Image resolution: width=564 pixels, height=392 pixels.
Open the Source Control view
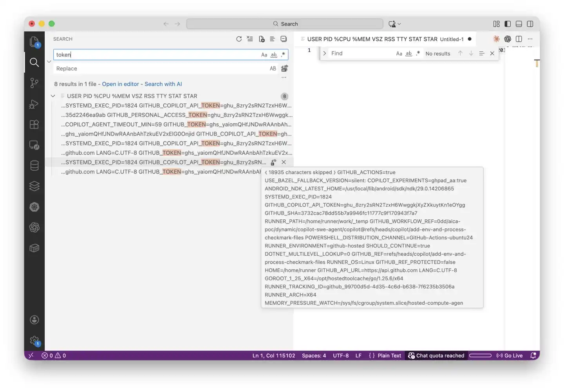click(34, 83)
